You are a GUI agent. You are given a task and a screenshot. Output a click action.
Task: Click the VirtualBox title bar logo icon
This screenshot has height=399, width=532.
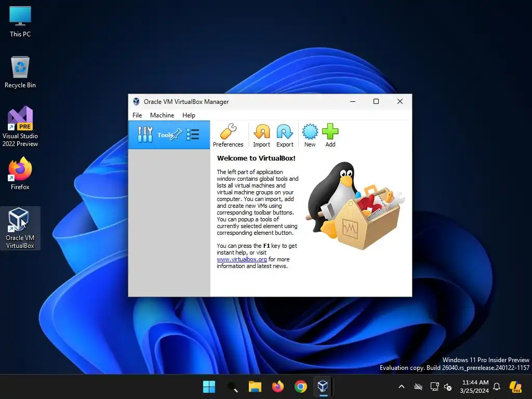click(x=137, y=101)
